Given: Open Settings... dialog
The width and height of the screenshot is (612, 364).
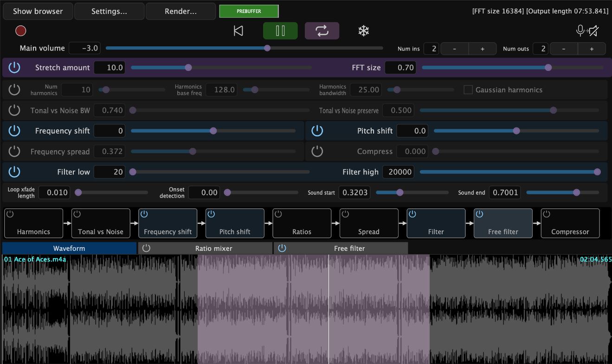Looking at the screenshot, I should tap(109, 11).
